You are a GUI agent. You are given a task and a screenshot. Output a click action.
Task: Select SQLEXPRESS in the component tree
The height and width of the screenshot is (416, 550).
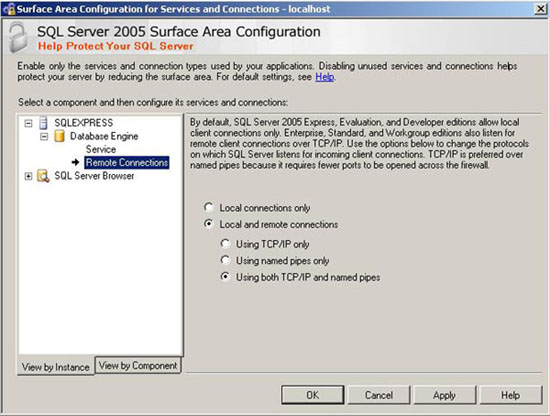[x=83, y=123]
